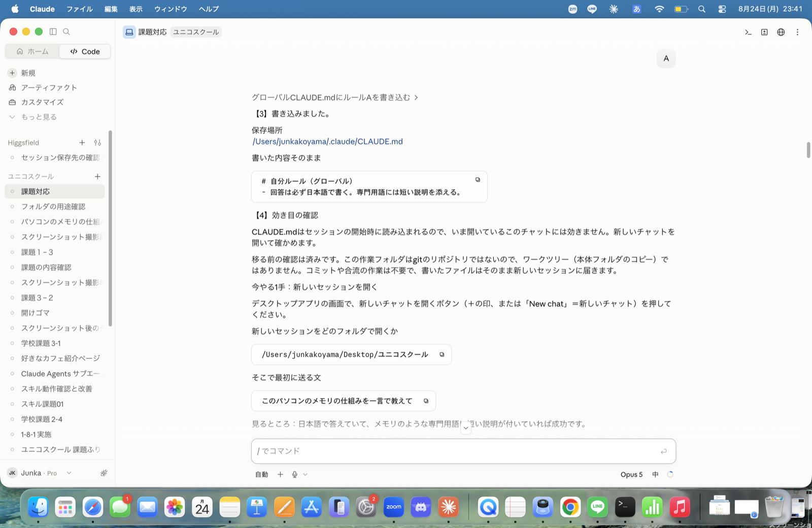
Task: Open the ファイル menu
Action: point(80,9)
